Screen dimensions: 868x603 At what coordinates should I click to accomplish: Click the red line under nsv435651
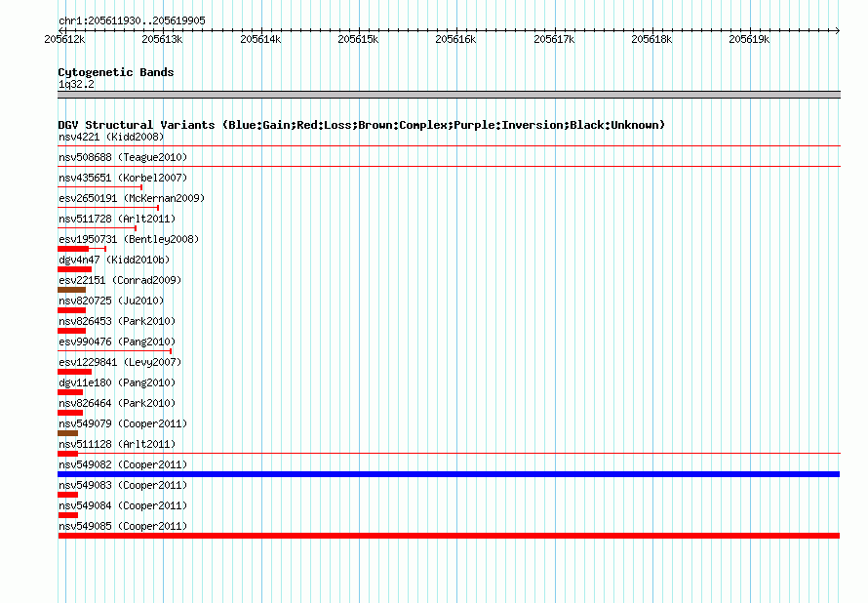99,187
